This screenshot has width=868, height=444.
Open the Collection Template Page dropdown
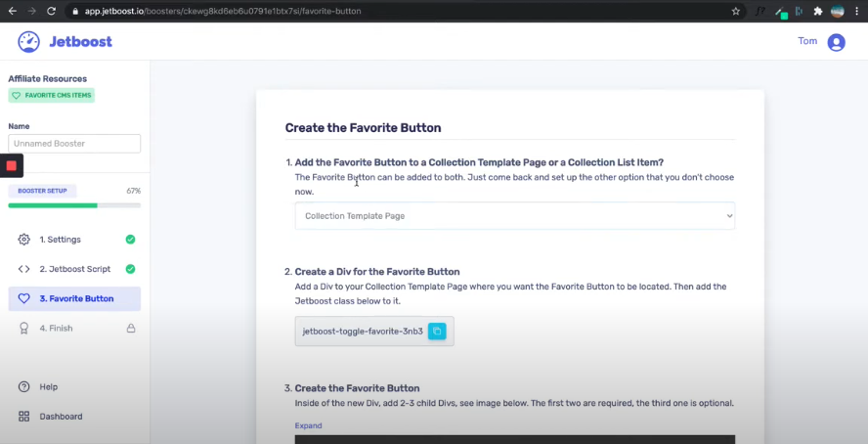(x=515, y=216)
